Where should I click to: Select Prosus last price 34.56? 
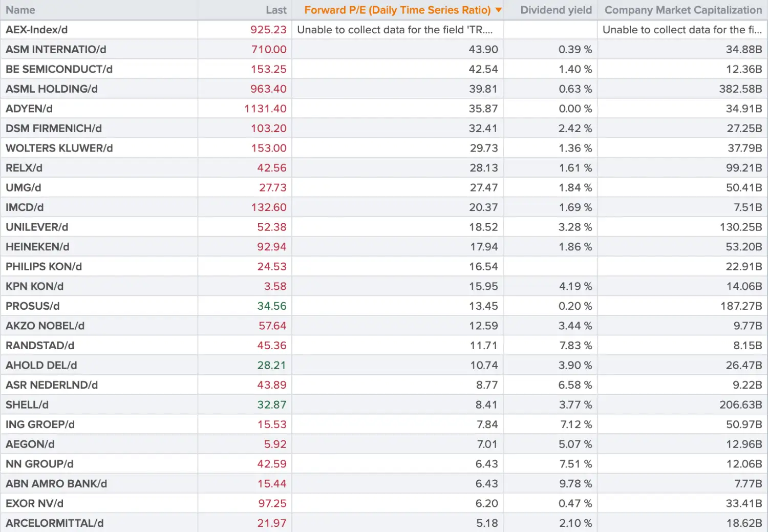(272, 306)
